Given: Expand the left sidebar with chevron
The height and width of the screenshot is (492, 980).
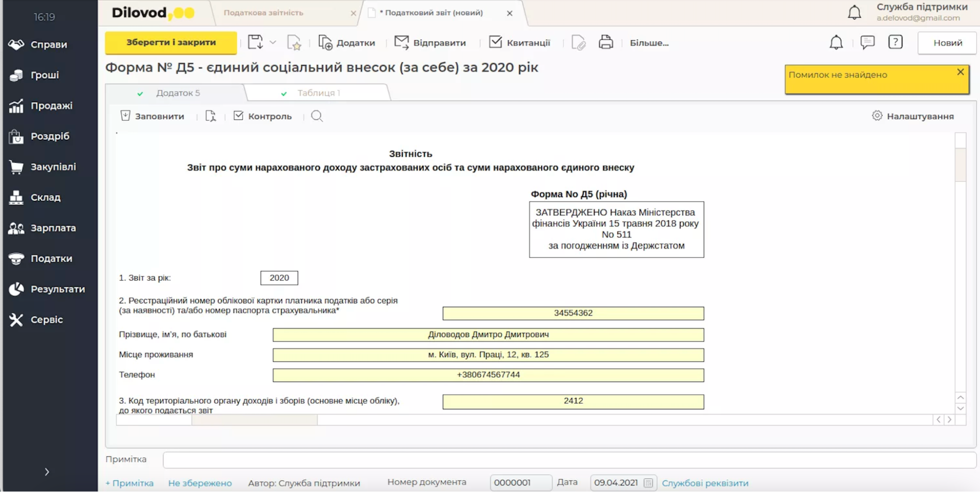Looking at the screenshot, I should point(47,472).
